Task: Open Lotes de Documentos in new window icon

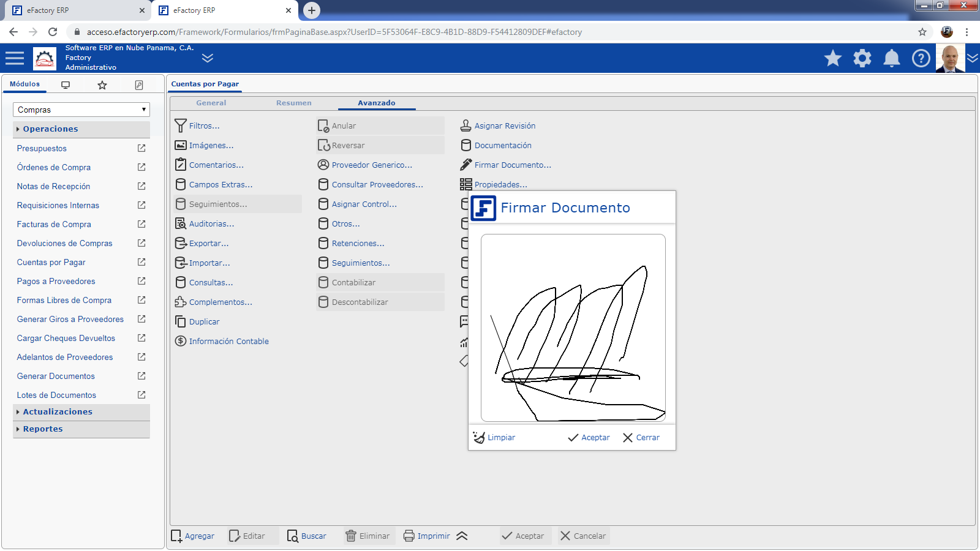Action: pyautogui.click(x=141, y=395)
